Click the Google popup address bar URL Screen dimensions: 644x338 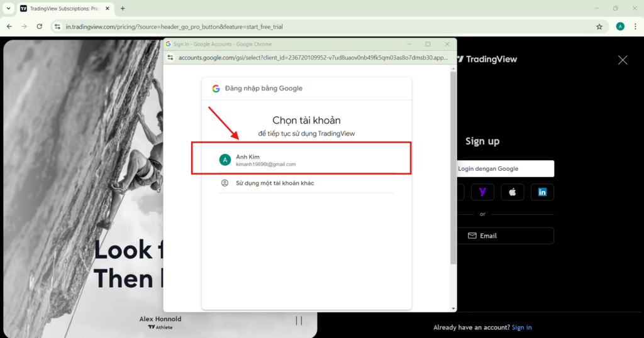(313, 58)
